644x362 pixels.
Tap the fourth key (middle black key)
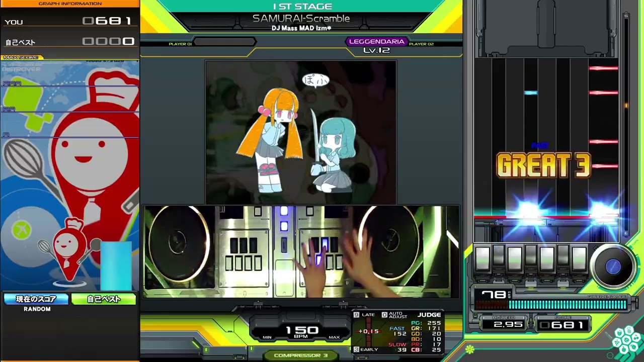tap(531, 256)
